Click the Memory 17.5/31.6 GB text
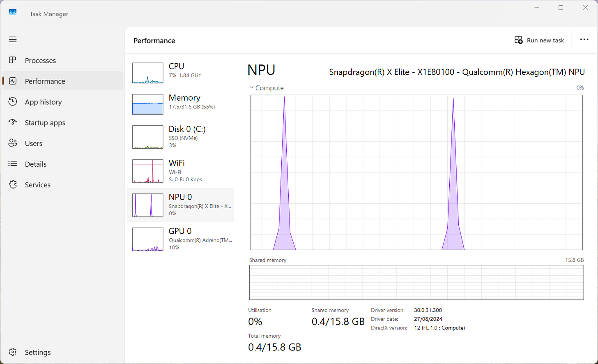The height and width of the screenshot is (364, 598). 192,107
